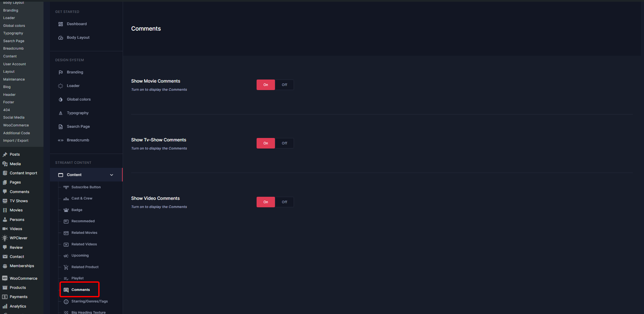Click the Cast & Crew people icon
The image size is (644, 314).
tap(66, 199)
